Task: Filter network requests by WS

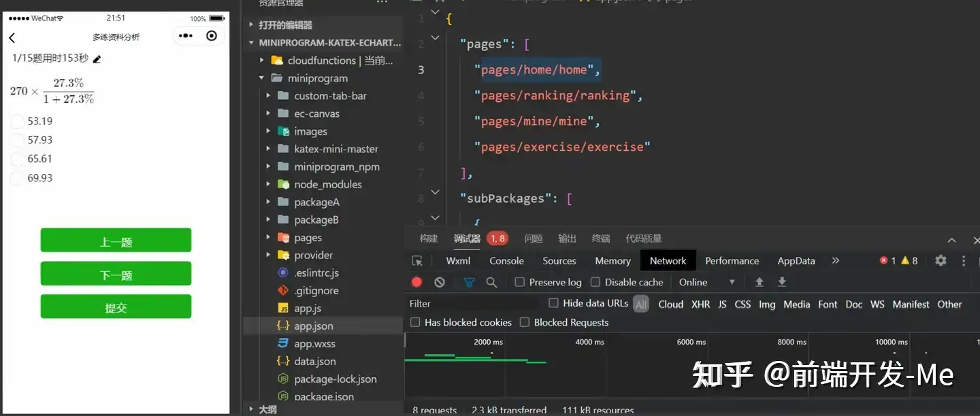Action: [x=877, y=304]
